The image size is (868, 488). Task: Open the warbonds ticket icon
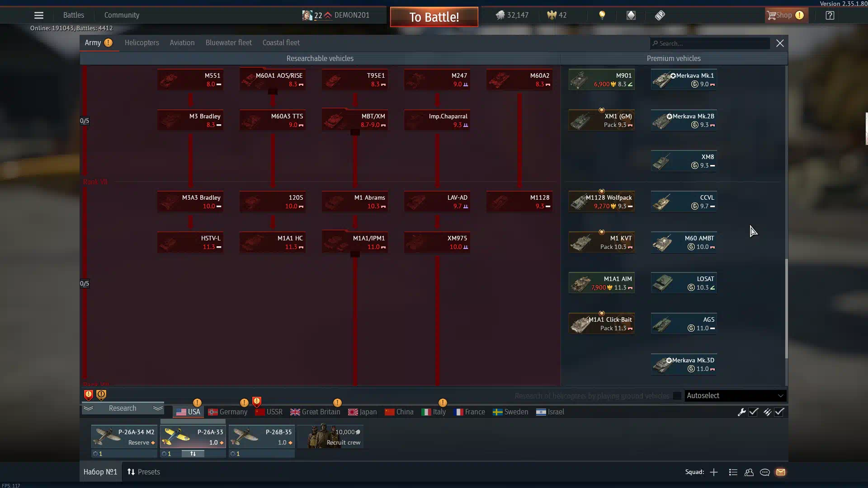pyautogui.click(x=660, y=15)
